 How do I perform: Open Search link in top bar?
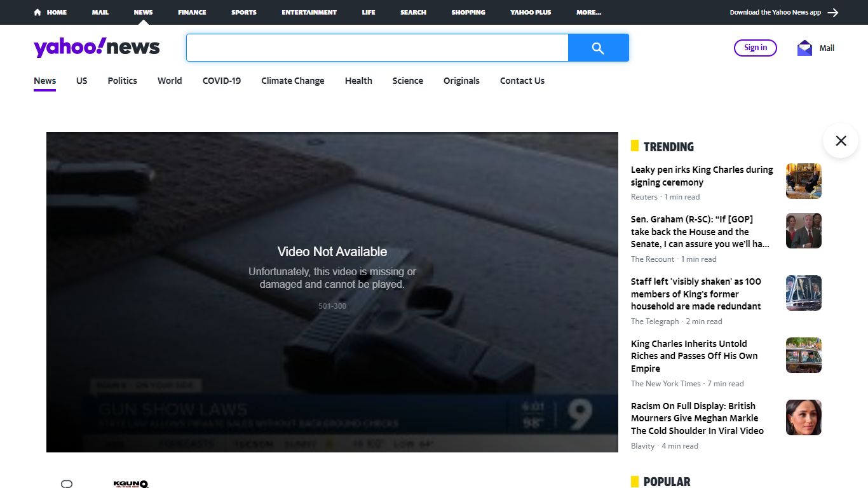pos(413,12)
